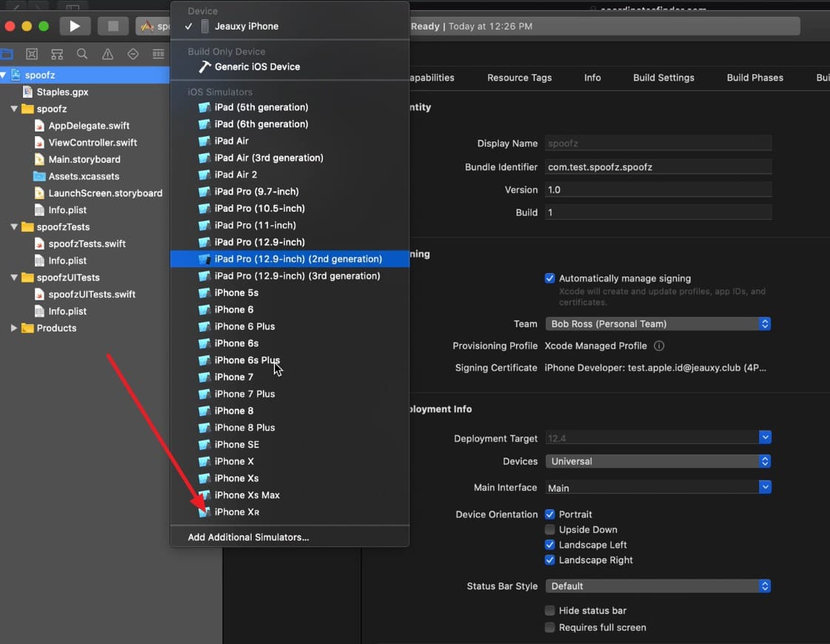This screenshot has height=644, width=830.
Task: Open the Symbol navigator icon
Action: coord(57,54)
